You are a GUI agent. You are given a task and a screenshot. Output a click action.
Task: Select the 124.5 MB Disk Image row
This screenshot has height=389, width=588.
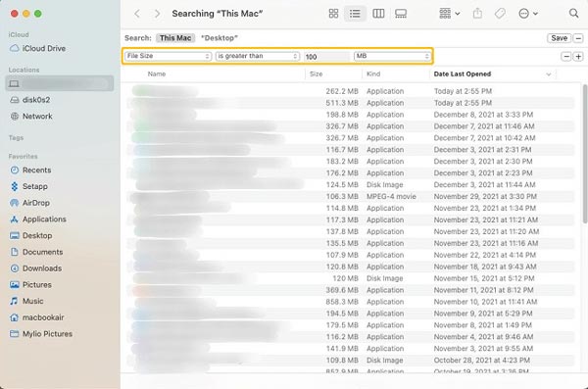[350, 184]
